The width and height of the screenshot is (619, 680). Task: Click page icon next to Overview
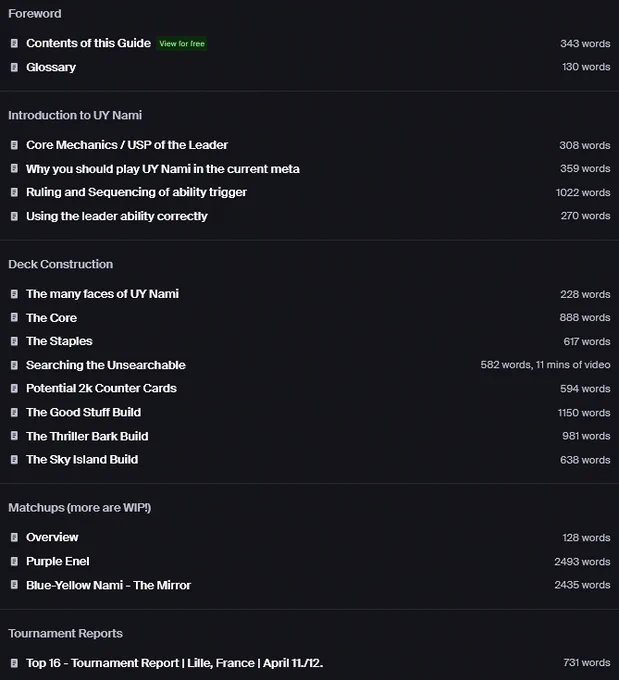pos(14,537)
